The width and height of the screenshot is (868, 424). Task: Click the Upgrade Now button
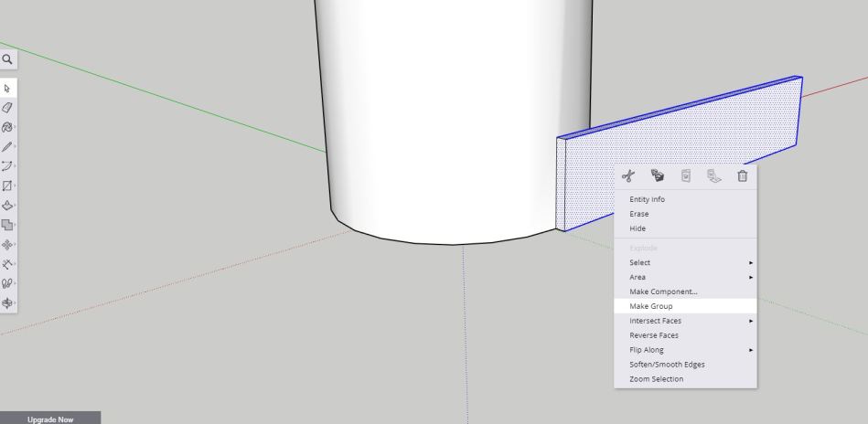pos(50,419)
